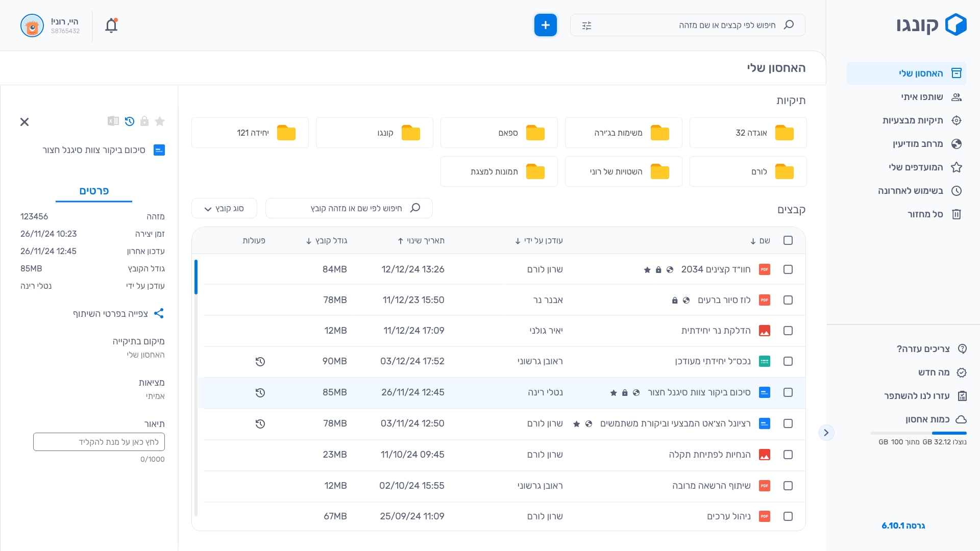Screen dimensions: 980x551
Task: Check the box for לוז סיור ברעים file
Action: [x=788, y=300]
